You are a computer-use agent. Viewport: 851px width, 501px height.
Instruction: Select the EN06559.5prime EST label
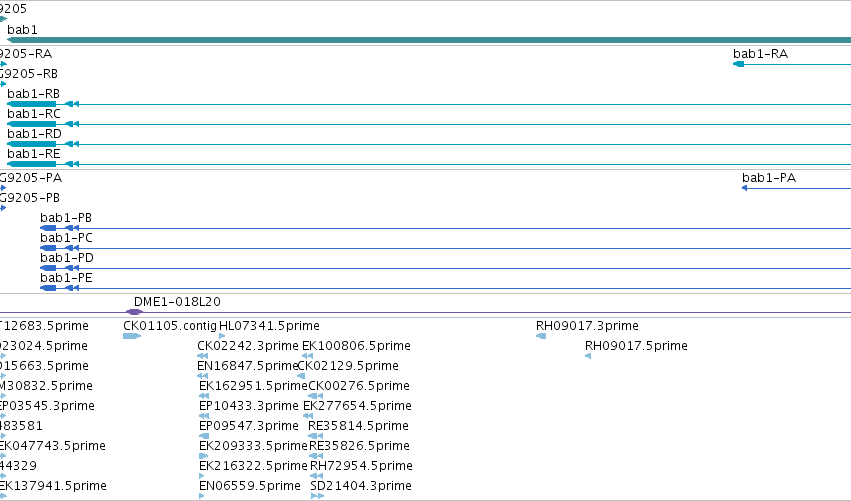(250, 487)
